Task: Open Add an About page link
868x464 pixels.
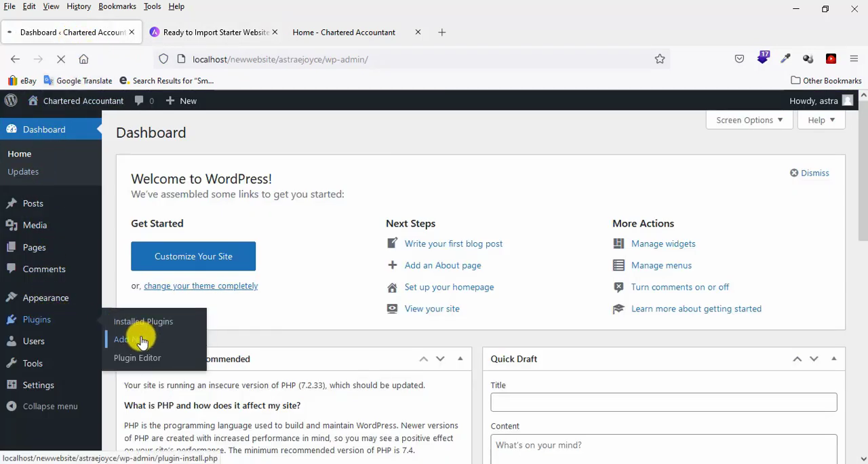Action: (443, 265)
